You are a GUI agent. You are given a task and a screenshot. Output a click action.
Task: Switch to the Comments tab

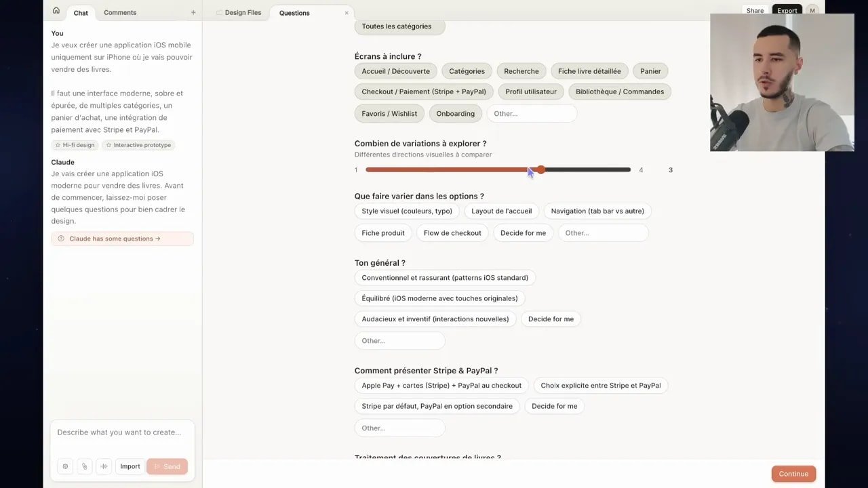(119, 12)
